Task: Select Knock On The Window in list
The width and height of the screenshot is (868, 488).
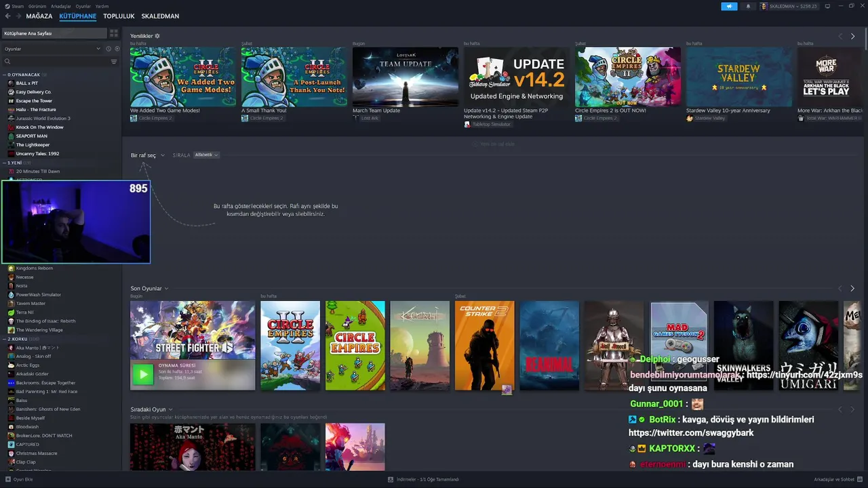Action: [x=40, y=127]
